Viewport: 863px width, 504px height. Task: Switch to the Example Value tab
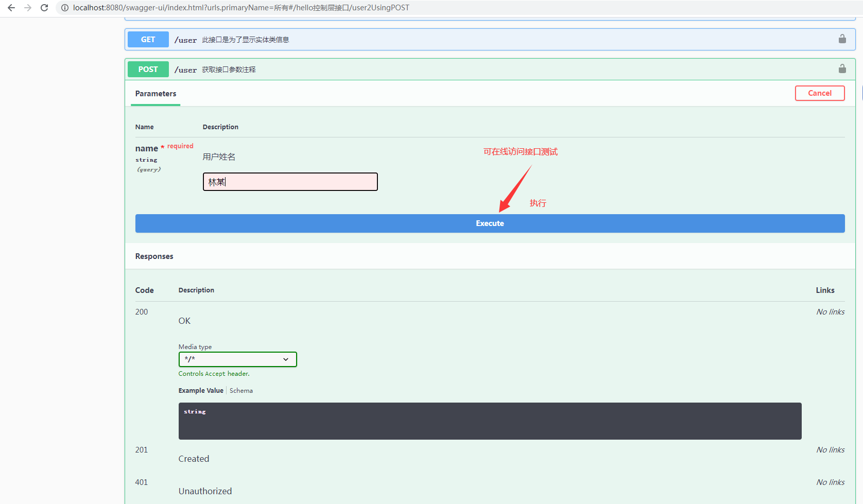pyautogui.click(x=201, y=391)
